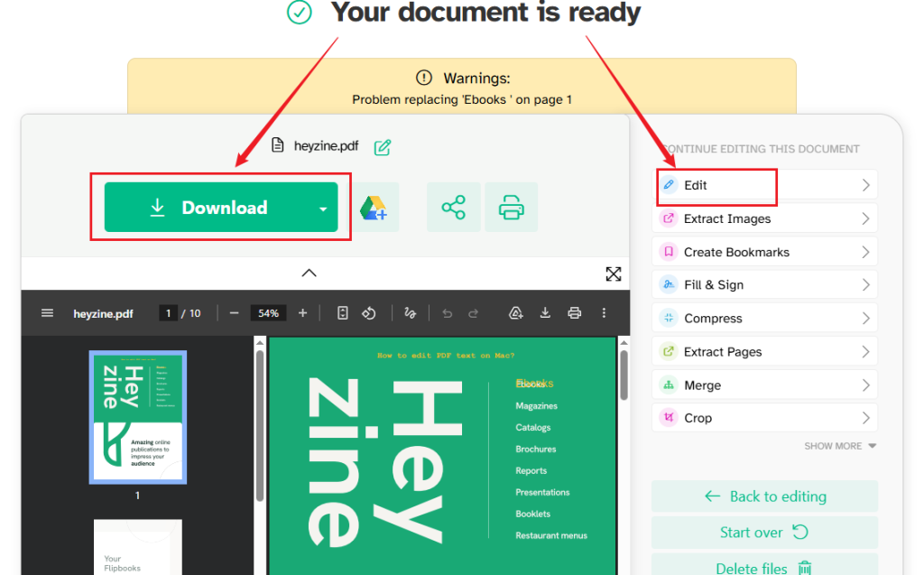The image size is (924, 575).
Task: Open the Extract Pages option
Action: pyautogui.click(x=765, y=352)
